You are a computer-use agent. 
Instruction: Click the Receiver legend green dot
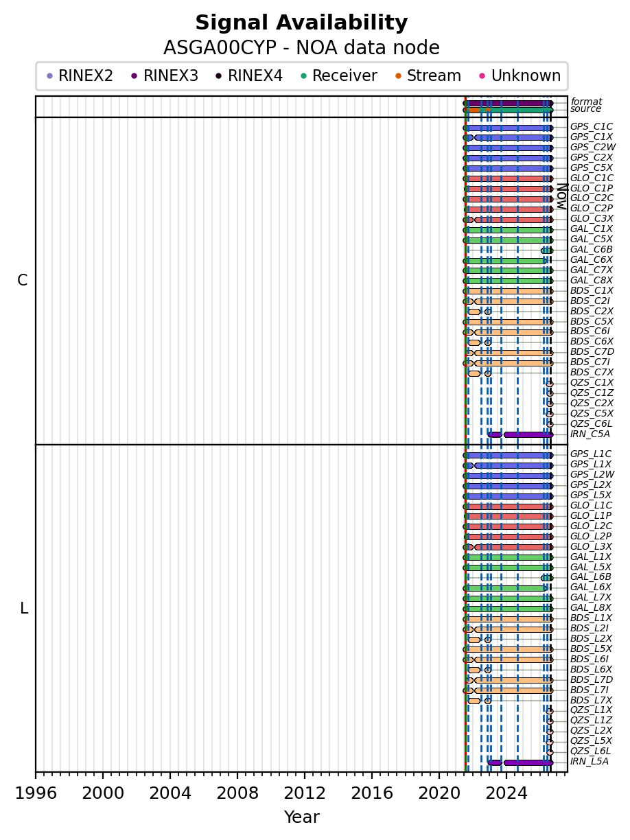(303, 76)
